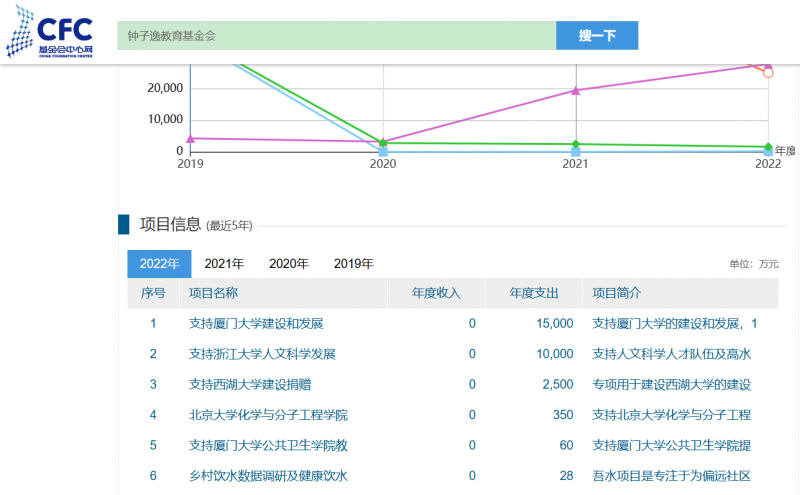
Task: Click description 吾水项目是专注于为偏远社区
Action: coord(671,476)
